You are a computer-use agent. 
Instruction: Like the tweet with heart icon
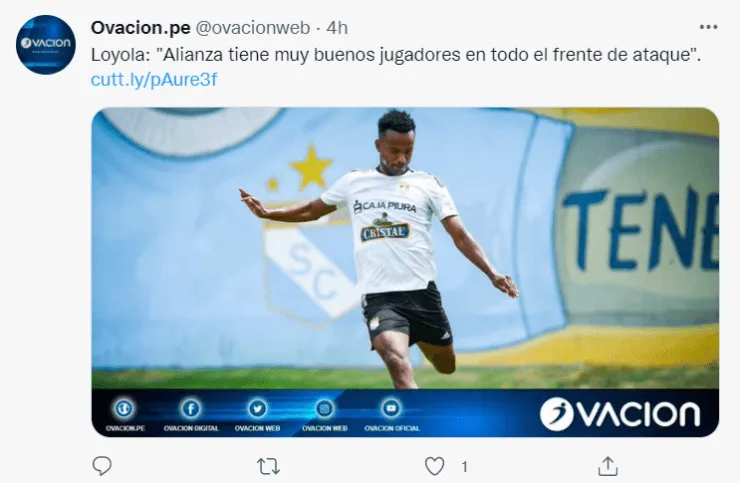(434, 466)
